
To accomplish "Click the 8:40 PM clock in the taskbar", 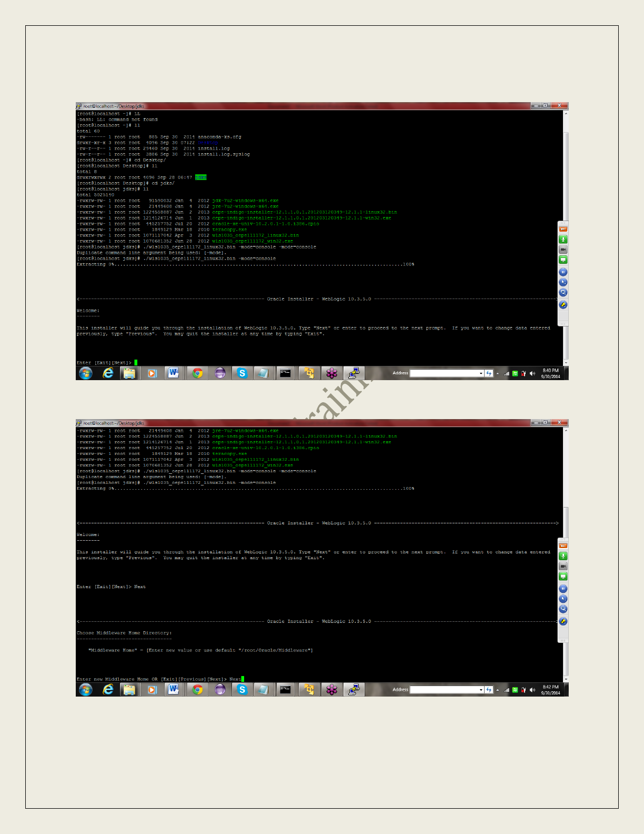I will pos(550,373).
